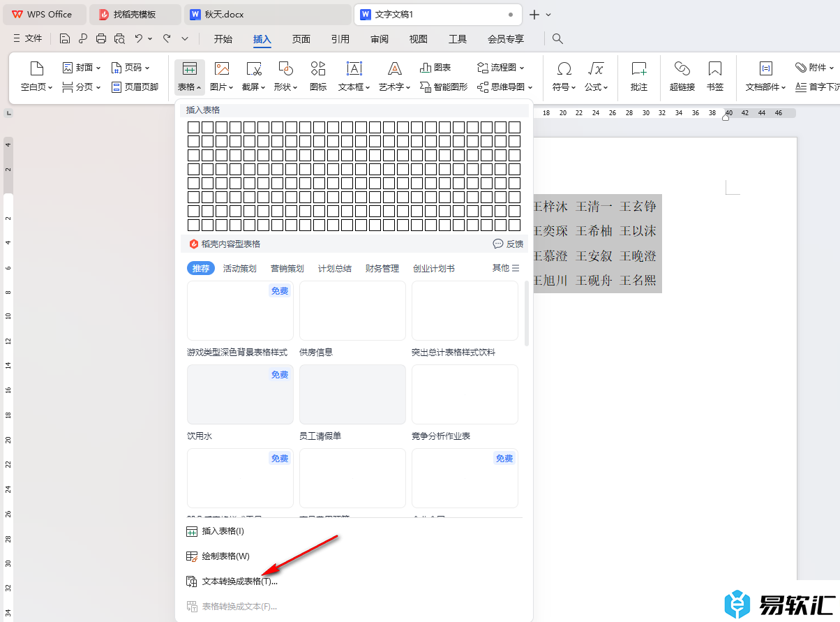Switch to the 引用 ribbon tab
This screenshot has width=840, height=622.
point(340,39)
